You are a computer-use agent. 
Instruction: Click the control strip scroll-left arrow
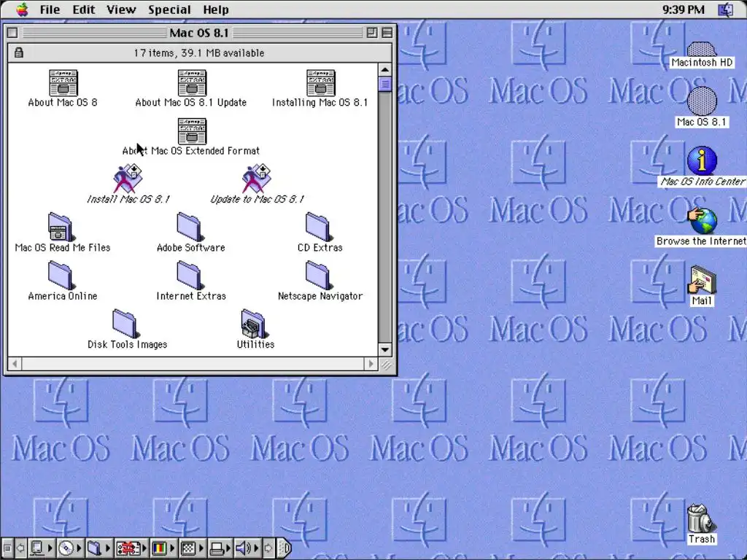pyautogui.click(x=20, y=548)
